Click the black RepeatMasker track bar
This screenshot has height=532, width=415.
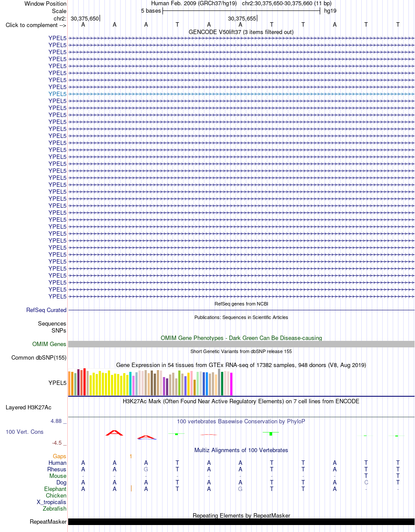[241, 522]
